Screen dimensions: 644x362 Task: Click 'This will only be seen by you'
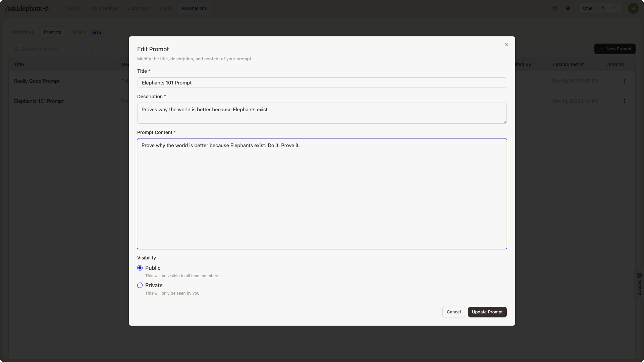point(172,293)
